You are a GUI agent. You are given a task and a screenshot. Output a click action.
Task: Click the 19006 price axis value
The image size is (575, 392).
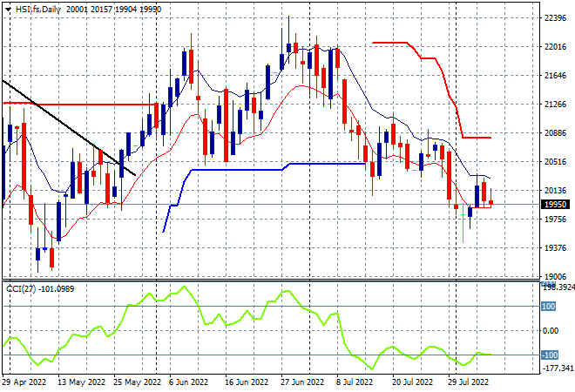(x=555, y=277)
